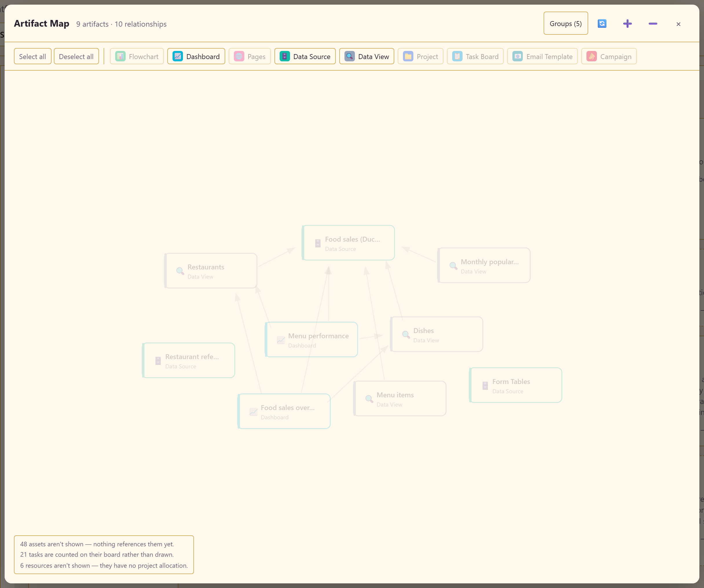
Task: Enable the Pages filter
Action: (x=250, y=56)
